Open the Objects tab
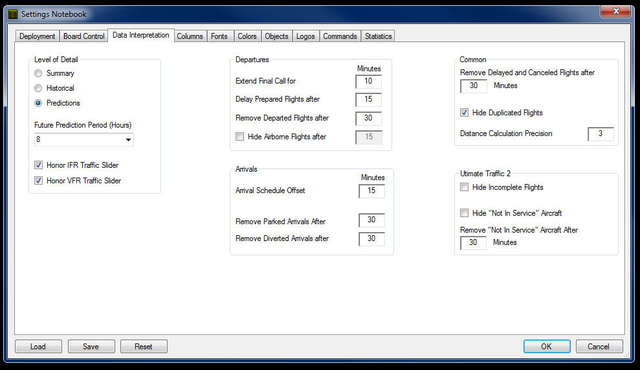Screen dimensions: 640x370 tap(276, 36)
